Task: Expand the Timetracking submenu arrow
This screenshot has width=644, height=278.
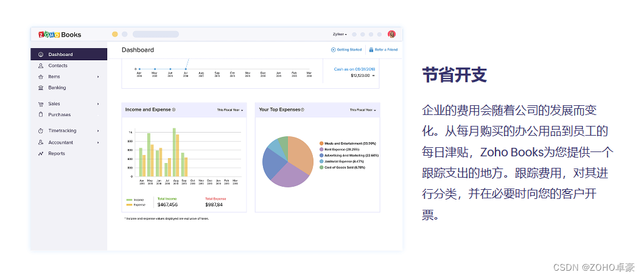Action: point(98,131)
